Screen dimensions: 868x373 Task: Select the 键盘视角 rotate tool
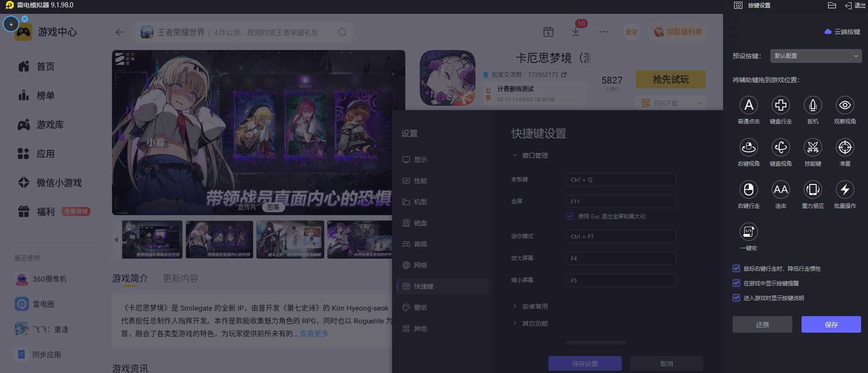(781, 148)
